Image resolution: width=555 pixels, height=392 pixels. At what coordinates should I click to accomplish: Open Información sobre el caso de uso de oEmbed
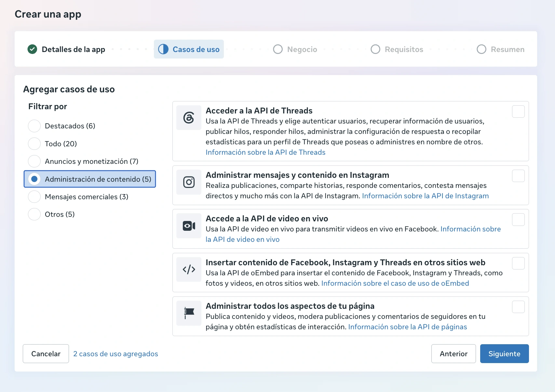point(395,283)
